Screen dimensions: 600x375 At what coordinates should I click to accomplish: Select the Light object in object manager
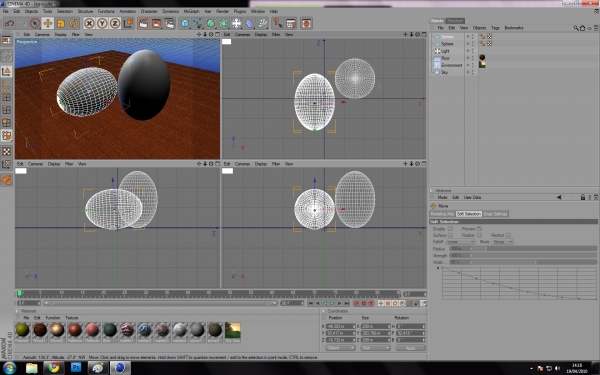445,51
